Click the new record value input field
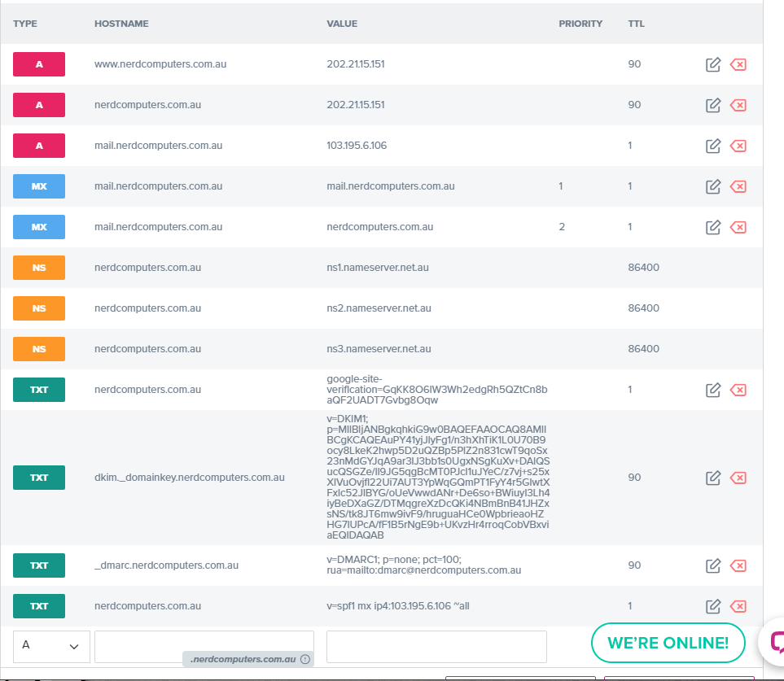 pyautogui.click(x=436, y=646)
